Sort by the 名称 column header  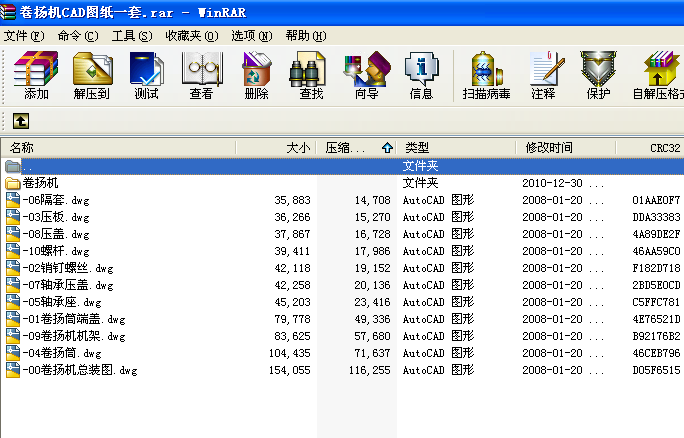click(x=118, y=148)
